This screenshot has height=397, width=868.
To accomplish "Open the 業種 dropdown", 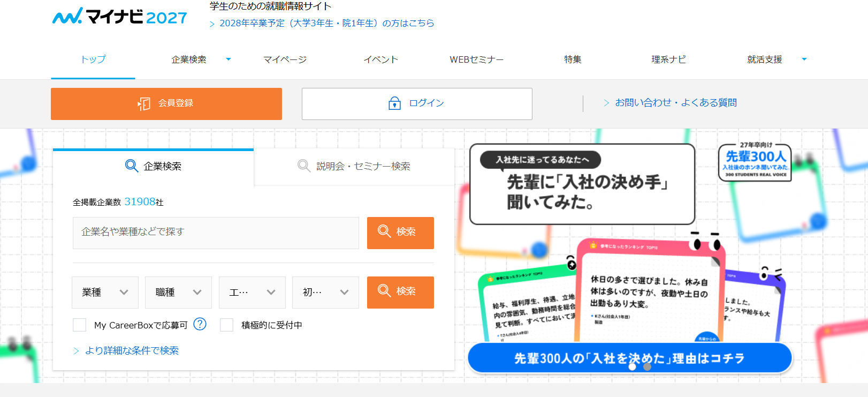I will click(105, 293).
